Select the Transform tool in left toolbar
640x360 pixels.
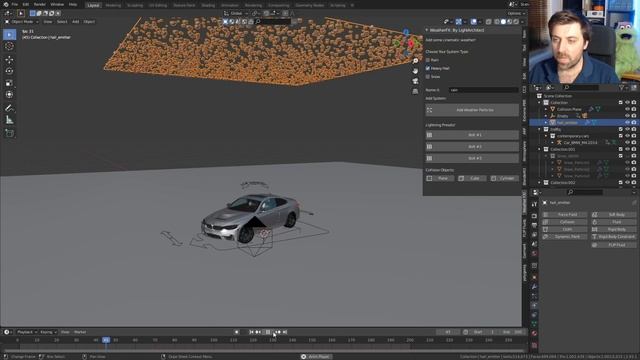[9, 94]
